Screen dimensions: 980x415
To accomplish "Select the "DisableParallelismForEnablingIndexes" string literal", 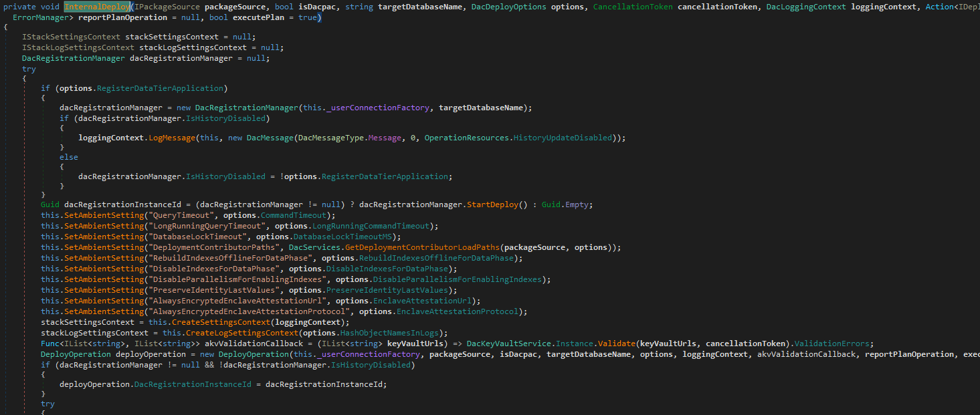I will pyautogui.click(x=237, y=279).
